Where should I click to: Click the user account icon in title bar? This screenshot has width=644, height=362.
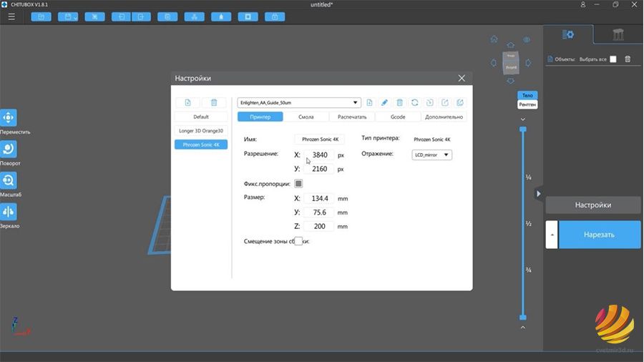click(x=582, y=4)
